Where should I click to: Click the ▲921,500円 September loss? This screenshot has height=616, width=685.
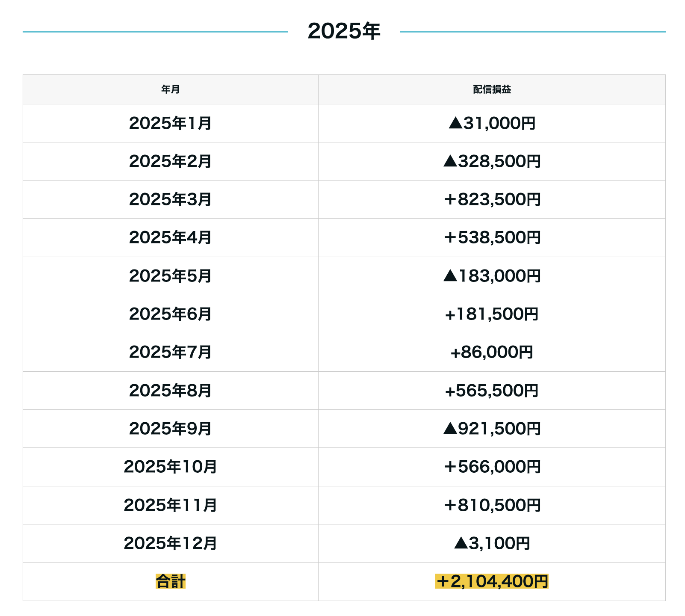point(492,429)
